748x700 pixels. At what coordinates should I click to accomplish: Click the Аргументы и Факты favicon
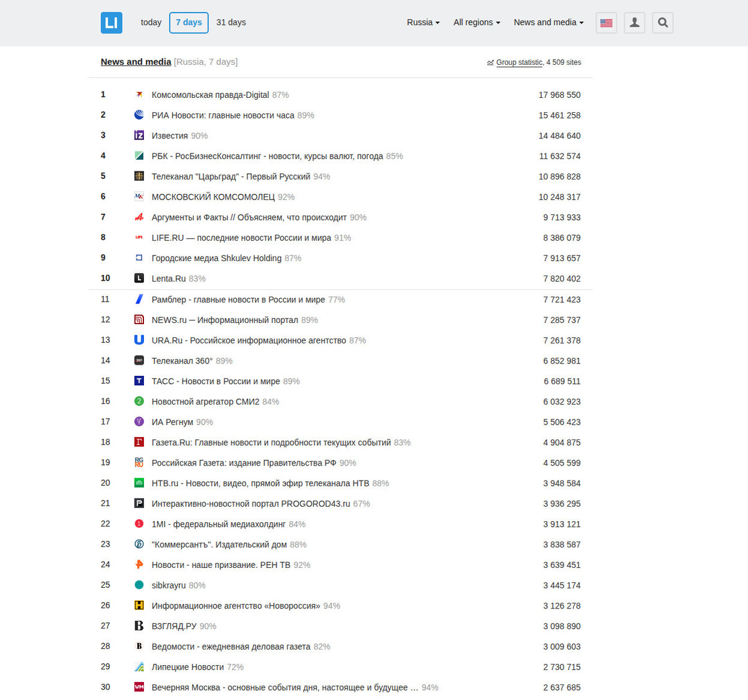click(x=139, y=217)
